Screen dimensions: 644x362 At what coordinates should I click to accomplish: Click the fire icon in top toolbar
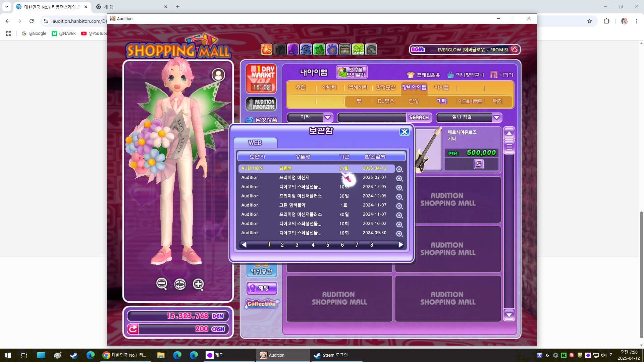tap(267, 50)
